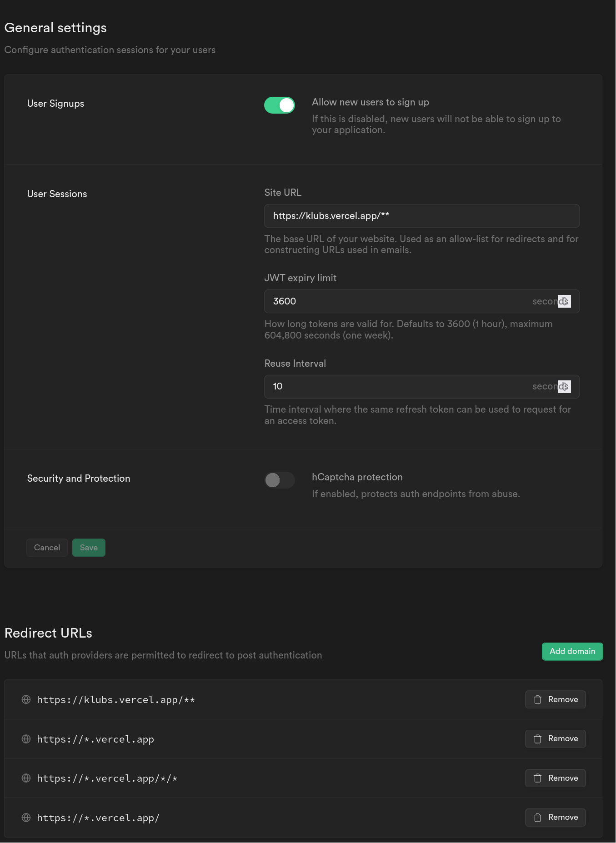The width and height of the screenshot is (616, 843).
Task: Remove the https://*.vercel.app redirect URL
Action: [x=556, y=739]
